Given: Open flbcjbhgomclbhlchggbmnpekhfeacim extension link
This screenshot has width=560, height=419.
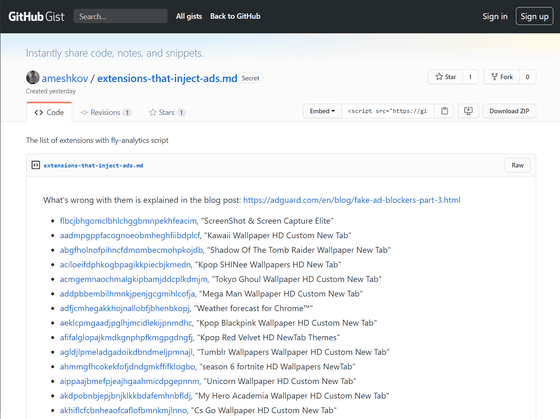Looking at the screenshot, I should click(128, 221).
